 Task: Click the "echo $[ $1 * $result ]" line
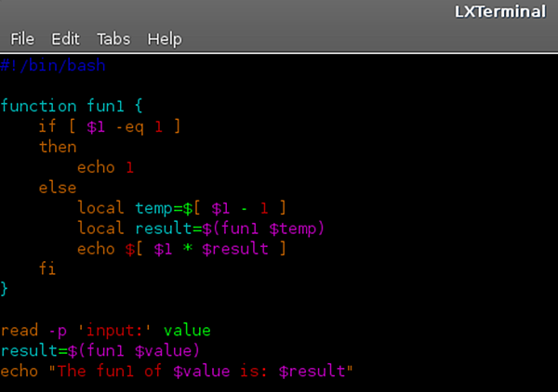coord(181,249)
